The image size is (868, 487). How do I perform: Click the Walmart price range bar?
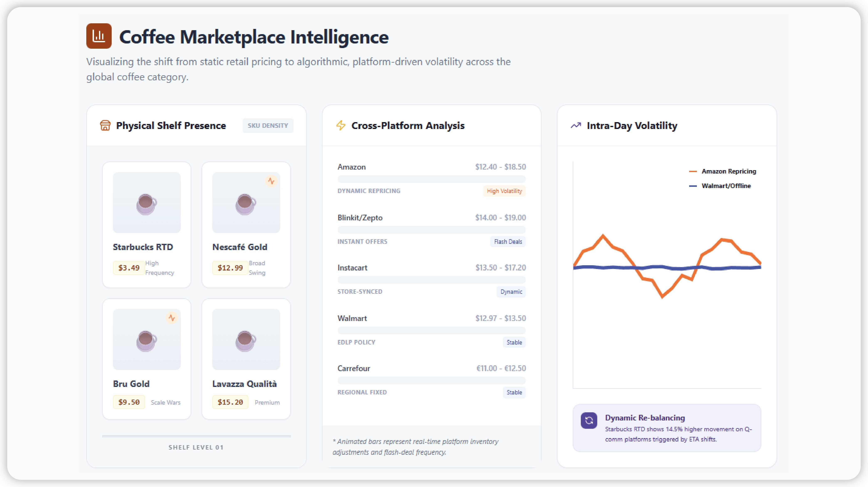[x=431, y=330]
